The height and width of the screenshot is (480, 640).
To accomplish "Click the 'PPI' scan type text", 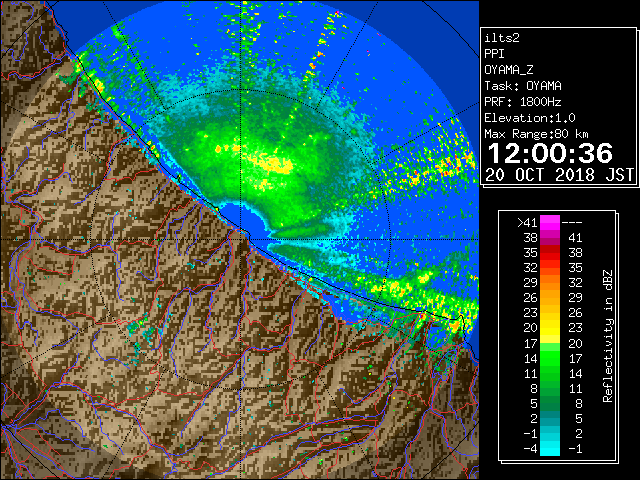I will [494, 54].
